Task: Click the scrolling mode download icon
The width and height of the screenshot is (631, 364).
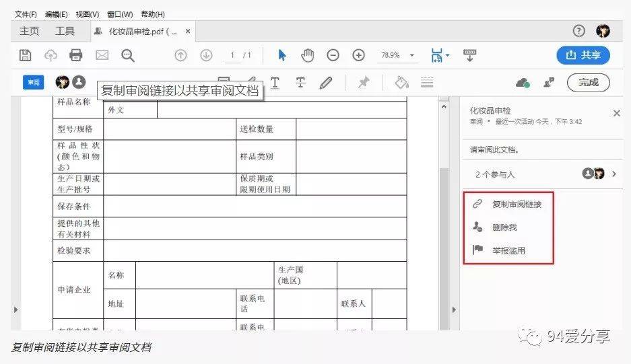Action: [469, 55]
